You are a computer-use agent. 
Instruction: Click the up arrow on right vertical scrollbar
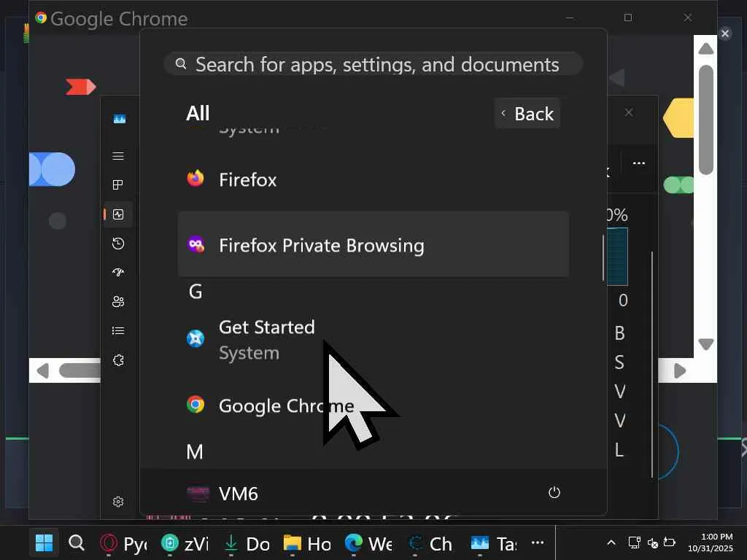point(705,49)
